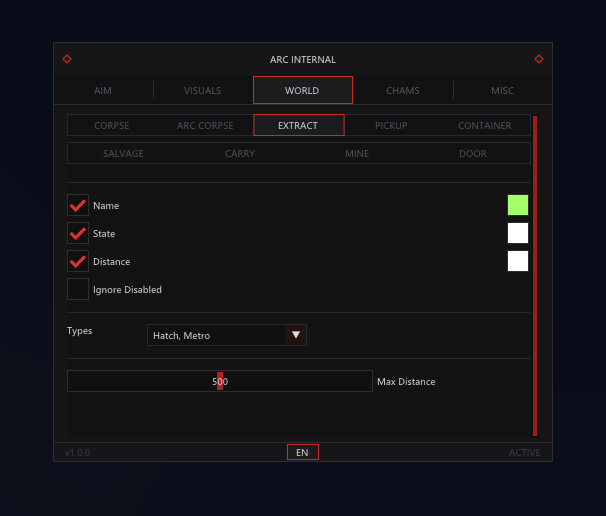Open the green Name color swatch

pos(518,205)
